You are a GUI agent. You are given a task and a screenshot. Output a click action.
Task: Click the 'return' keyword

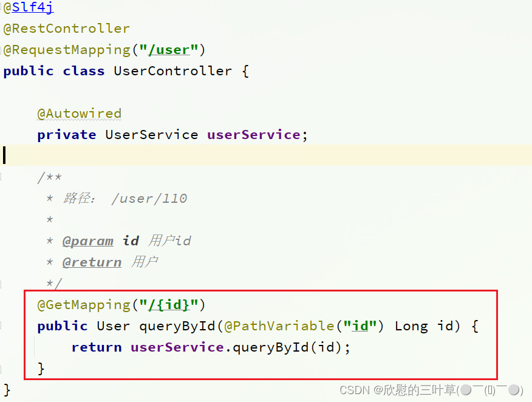coord(97,347)
